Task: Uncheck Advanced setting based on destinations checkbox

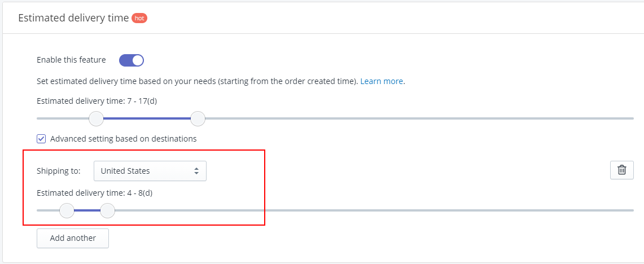Action: 41,139
